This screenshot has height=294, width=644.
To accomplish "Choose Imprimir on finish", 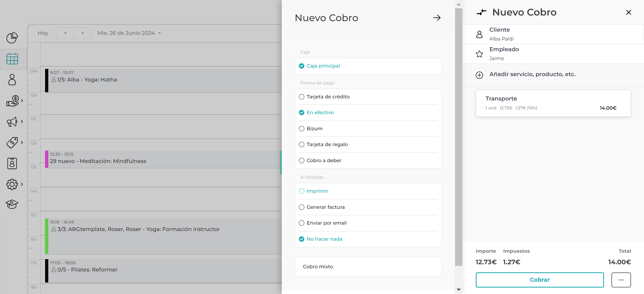I will 368,191.
